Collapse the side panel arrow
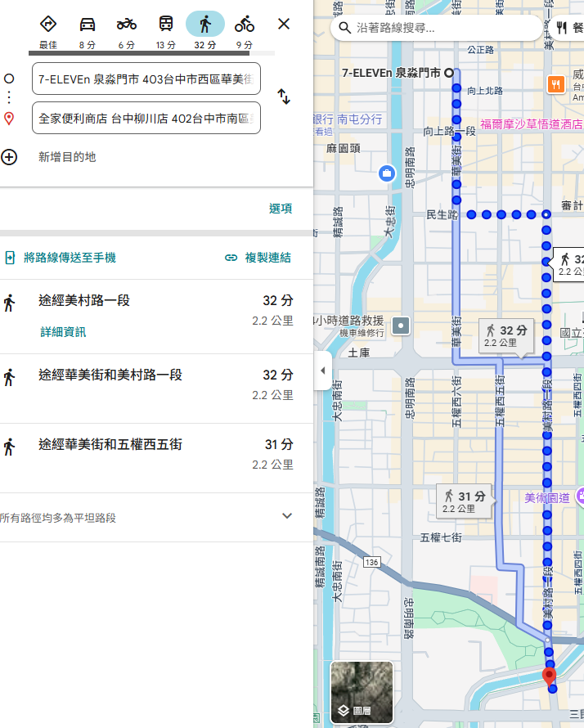The height and width of the screenshot is (728, 584). [323, 371]
